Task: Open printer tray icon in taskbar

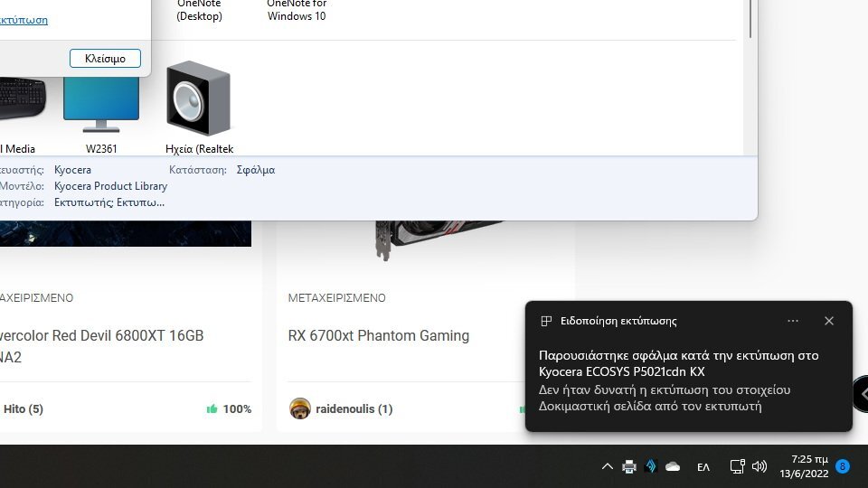Action: click(x=629, y=466)
